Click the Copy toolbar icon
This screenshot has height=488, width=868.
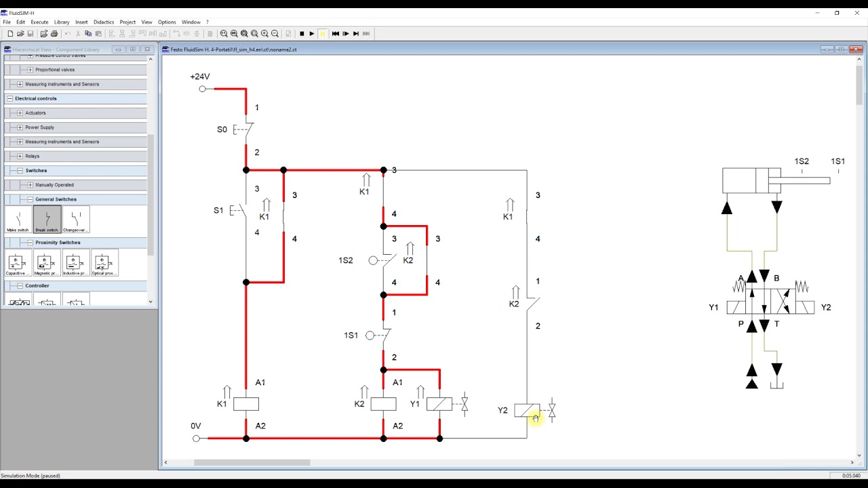click(x=88, y=34)
